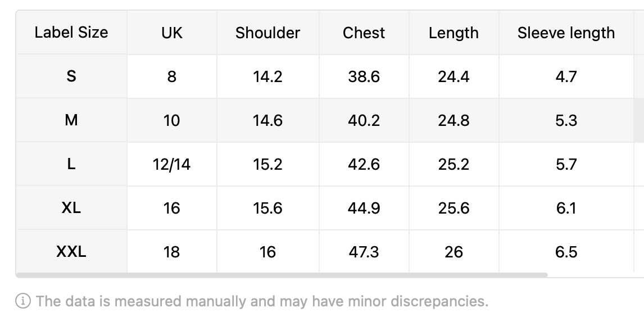The width and height of the screenshot is (644, 326).
Task: Click the 44.9 chest value for XL
Action: point(364,208)
